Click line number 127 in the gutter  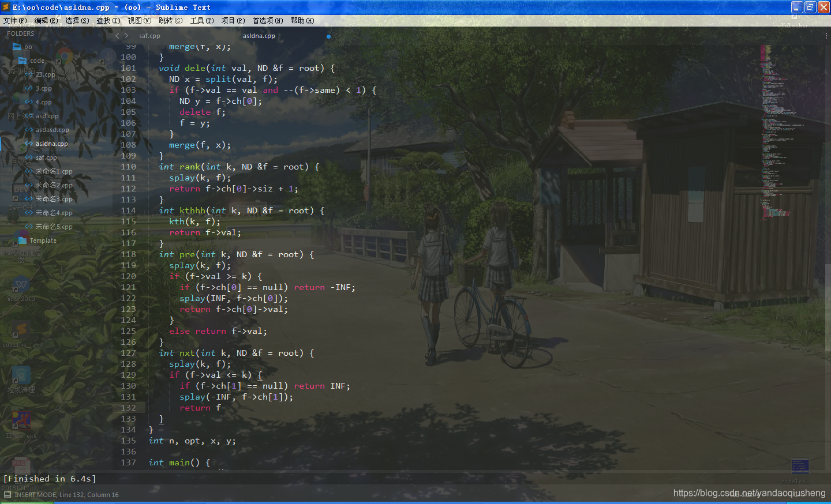click(x=128, y=353)
